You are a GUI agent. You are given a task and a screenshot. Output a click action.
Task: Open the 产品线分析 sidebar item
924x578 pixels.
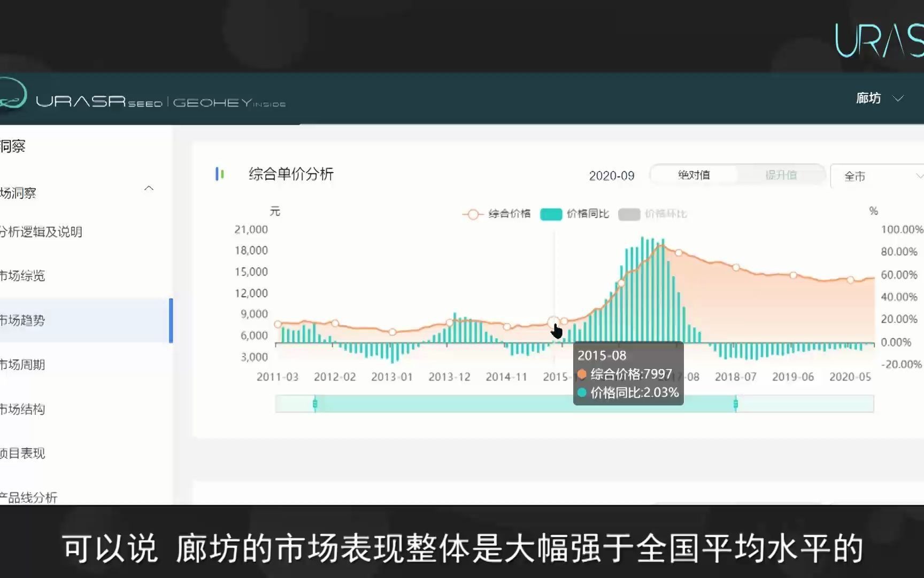(29, 497)
